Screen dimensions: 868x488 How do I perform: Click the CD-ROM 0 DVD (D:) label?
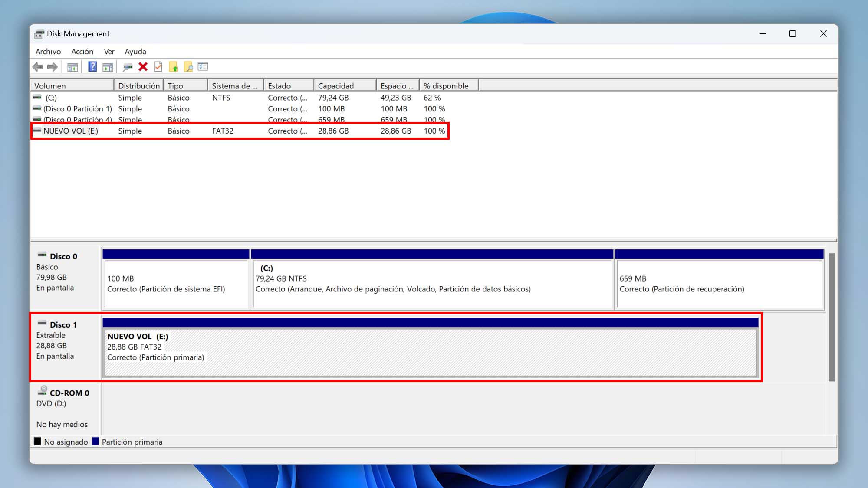pos(66,409)
